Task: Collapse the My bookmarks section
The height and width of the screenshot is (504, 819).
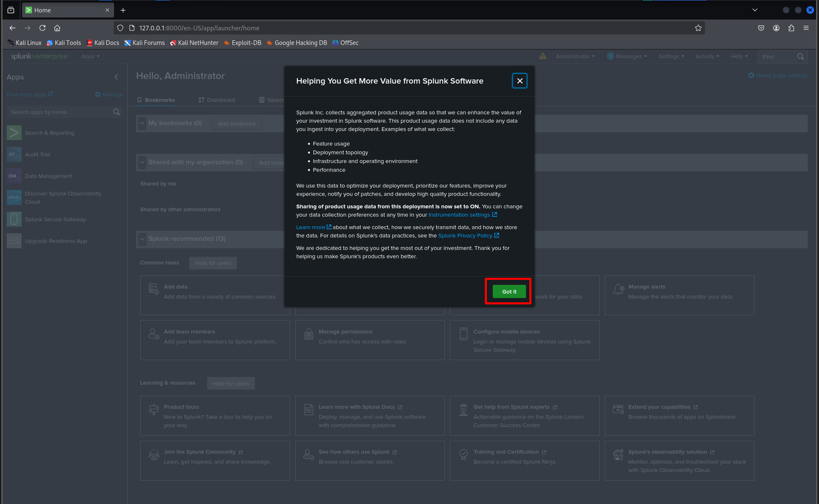Action: click(x=142, y=123)
